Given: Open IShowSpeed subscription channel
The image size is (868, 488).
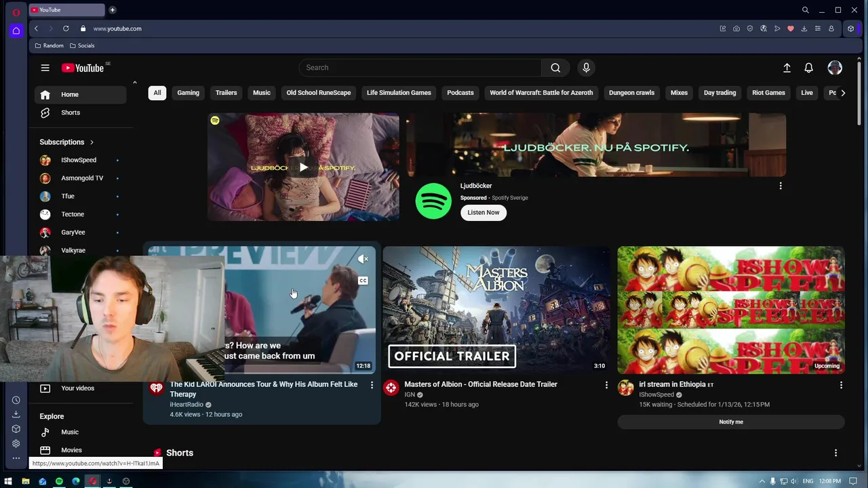Looking at the screenshot, I should [x=81, y=160].
